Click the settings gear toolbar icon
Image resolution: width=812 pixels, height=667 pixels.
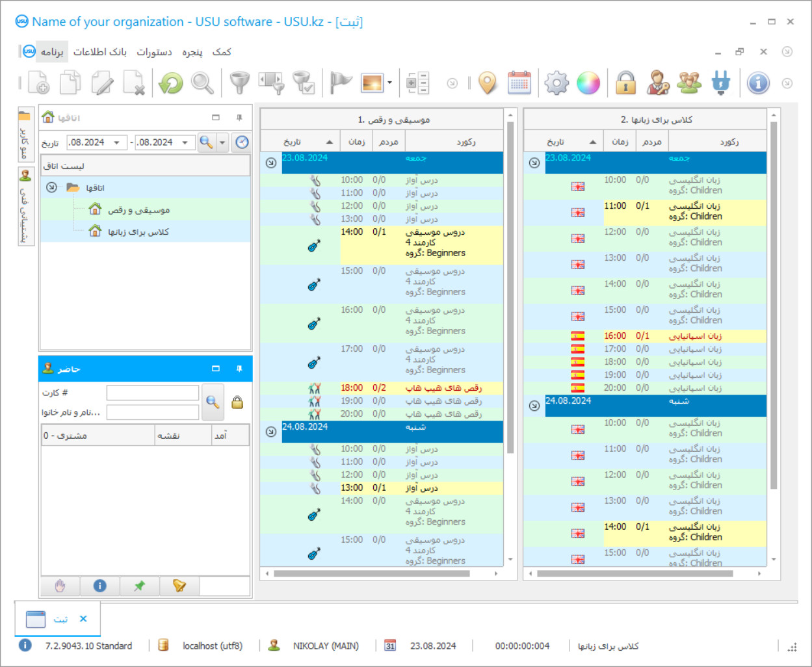557,83
